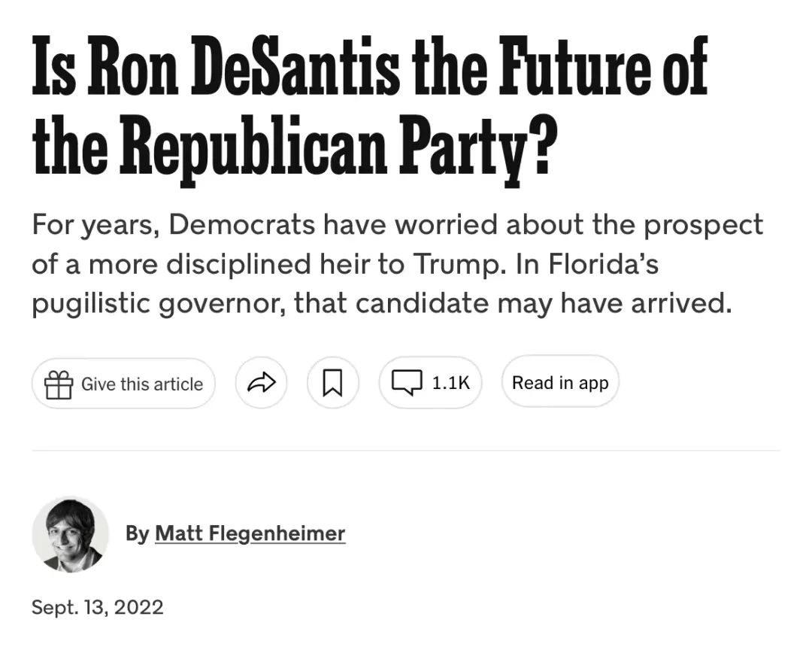Click the author's profile photo

click(x=71, y=534)
